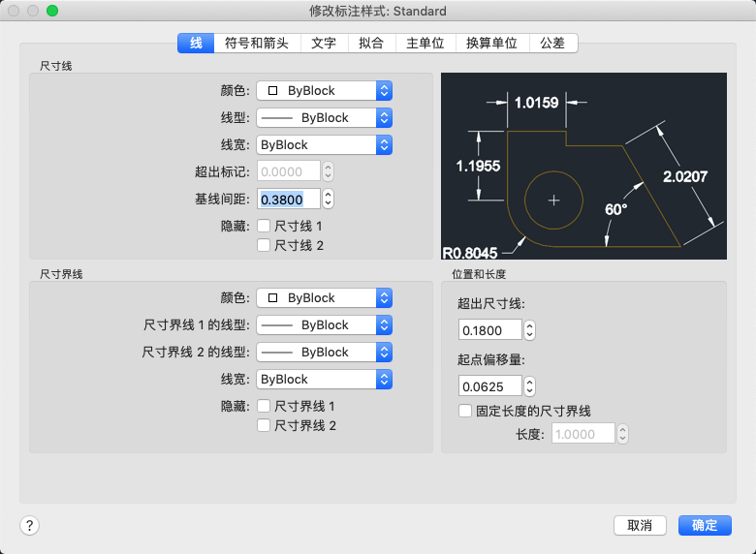The width and height of the screenshot is (756, 554).
Task: Click the 长度 value field
Action: pos(583,434)
